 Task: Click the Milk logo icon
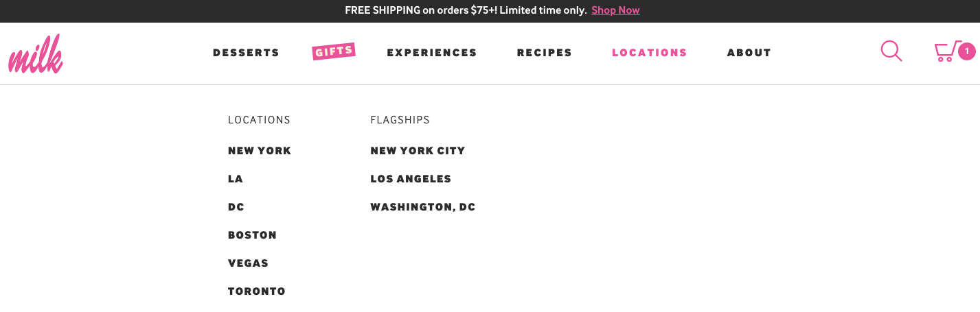click(36, 53)
